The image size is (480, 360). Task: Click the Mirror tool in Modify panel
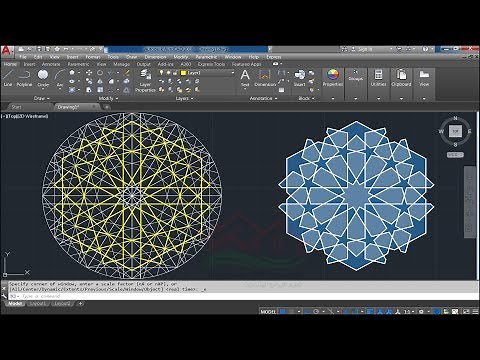(x=100, y=81)
